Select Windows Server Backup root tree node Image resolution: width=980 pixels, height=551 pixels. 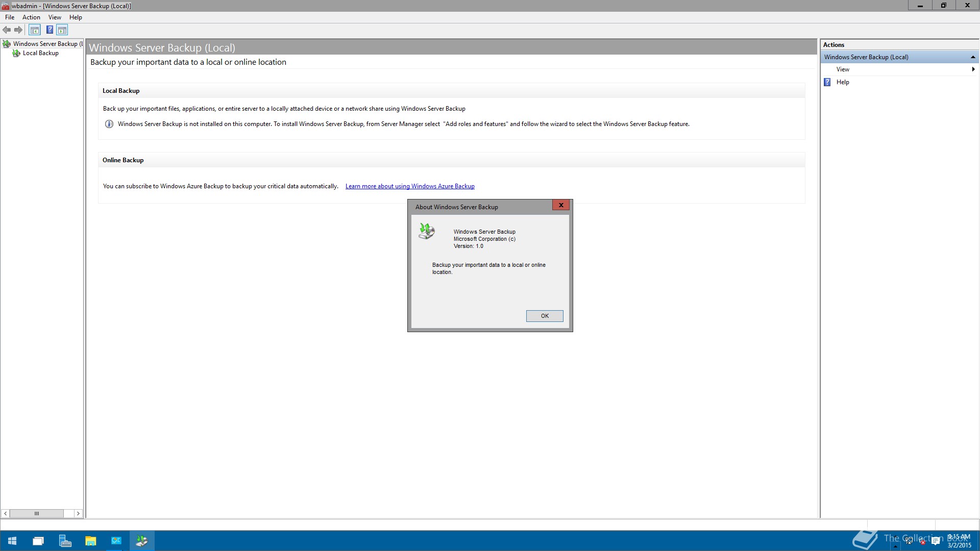43,44
